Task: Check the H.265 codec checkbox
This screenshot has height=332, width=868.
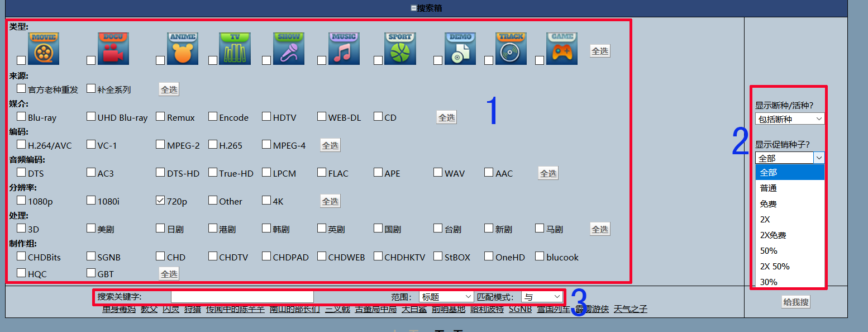Action: (213, 144)
